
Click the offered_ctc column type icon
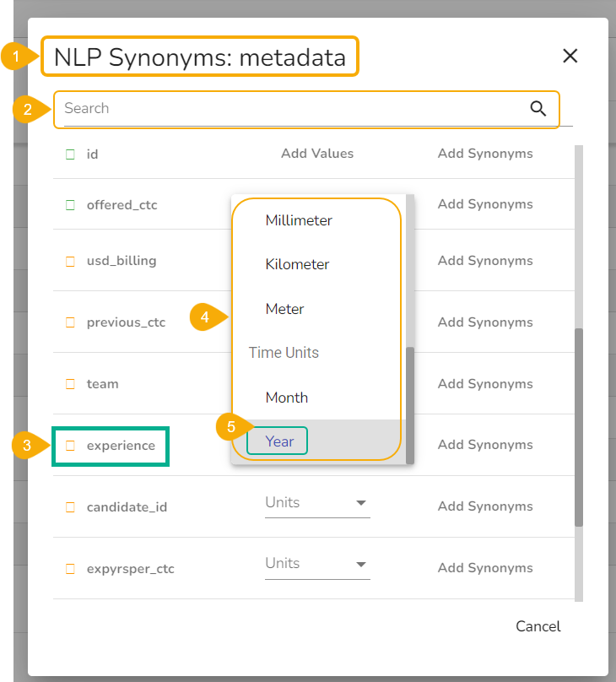70,205
